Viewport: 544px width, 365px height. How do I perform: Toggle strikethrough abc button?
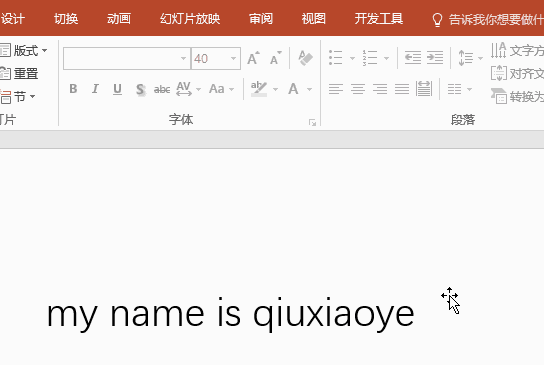coord(162,90)
